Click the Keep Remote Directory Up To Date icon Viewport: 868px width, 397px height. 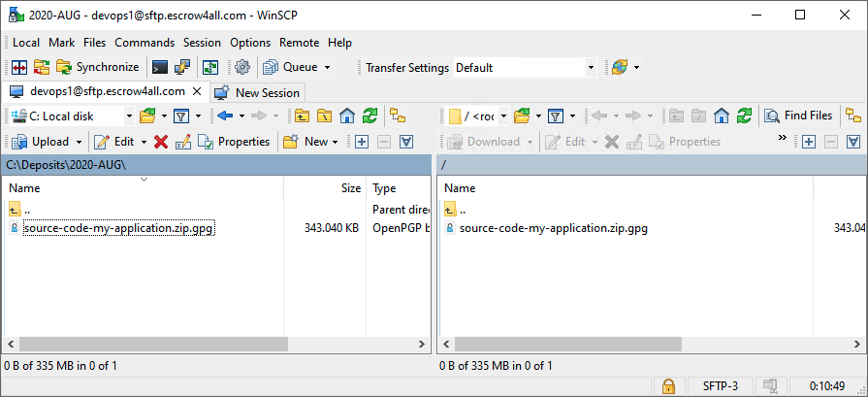210,68
